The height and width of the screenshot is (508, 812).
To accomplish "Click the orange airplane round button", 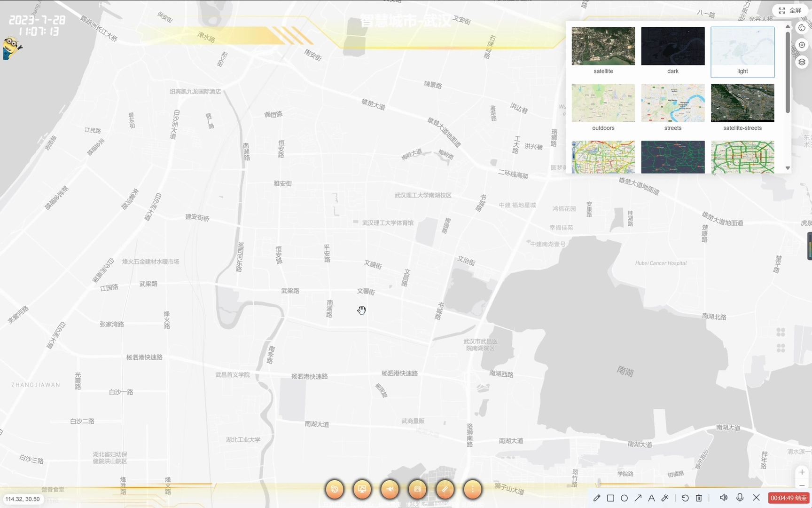I will coord(390,489).
